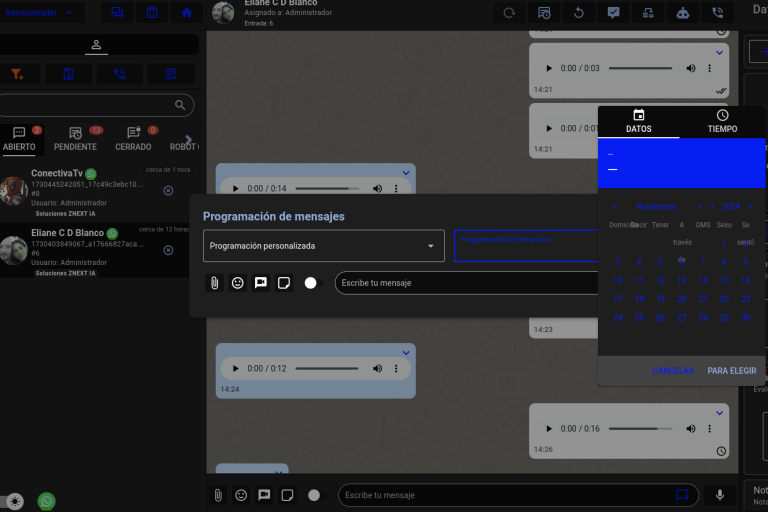Play the 0:03 audio message
The width and height of the screenshot is (768, 512).
pyautogui.click(x=549, y=68)
